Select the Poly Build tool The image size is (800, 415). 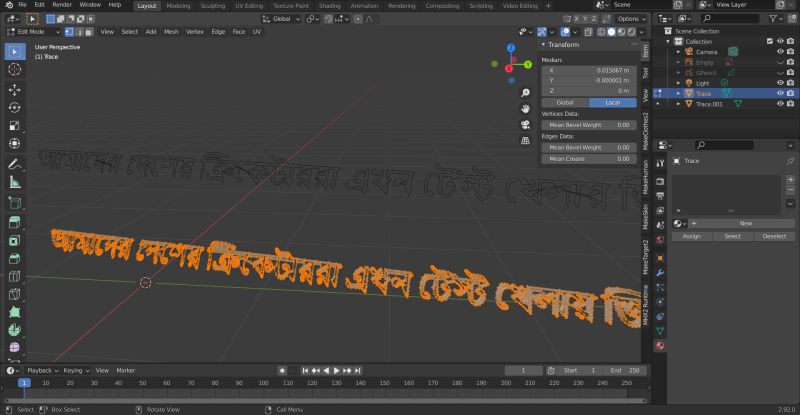pyautogui.click(x=15, y=312)
